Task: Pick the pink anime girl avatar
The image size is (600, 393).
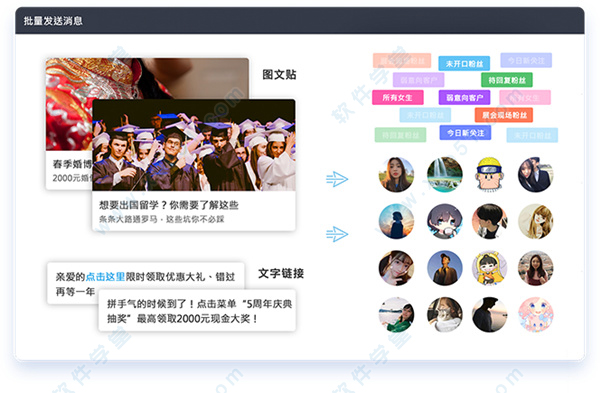Action: (535, 315)
